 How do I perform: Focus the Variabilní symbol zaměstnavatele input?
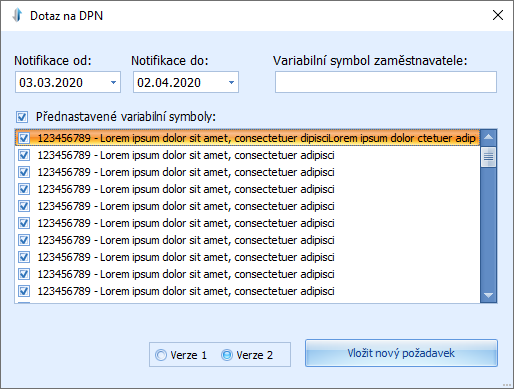pyautogui.click(x=386, y=82)
